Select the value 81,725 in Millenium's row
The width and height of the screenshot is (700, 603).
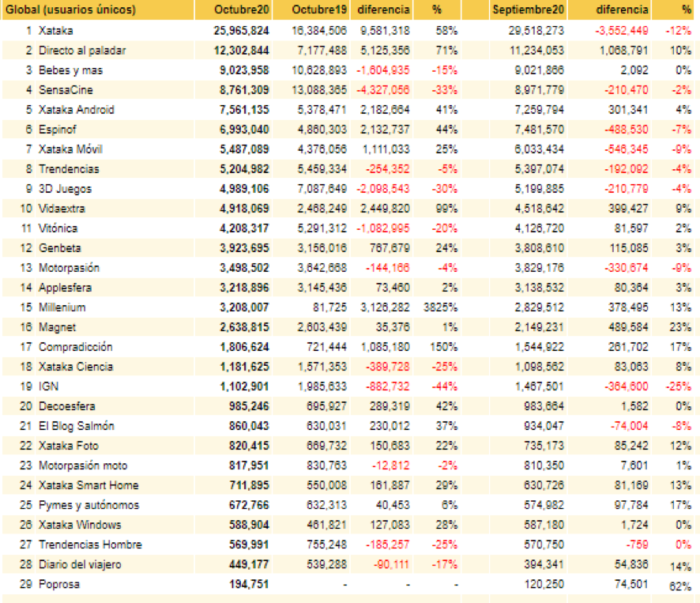pyautogui.click(x=330, y=307)
